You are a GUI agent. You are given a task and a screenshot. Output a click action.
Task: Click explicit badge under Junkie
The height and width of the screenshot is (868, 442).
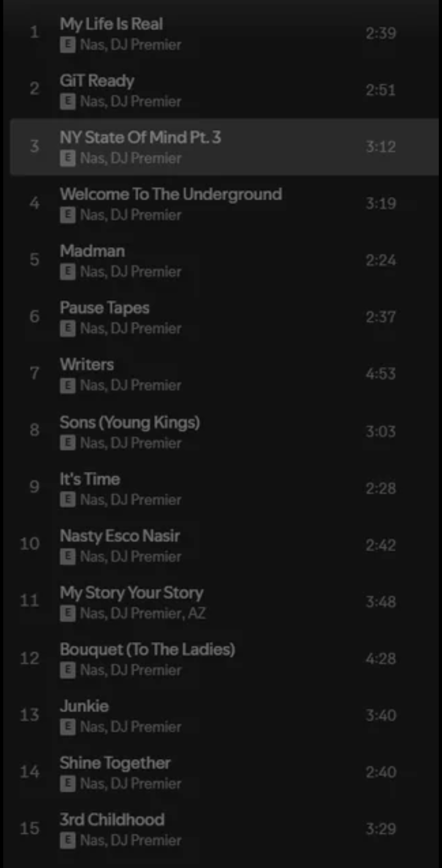[68, 727]
